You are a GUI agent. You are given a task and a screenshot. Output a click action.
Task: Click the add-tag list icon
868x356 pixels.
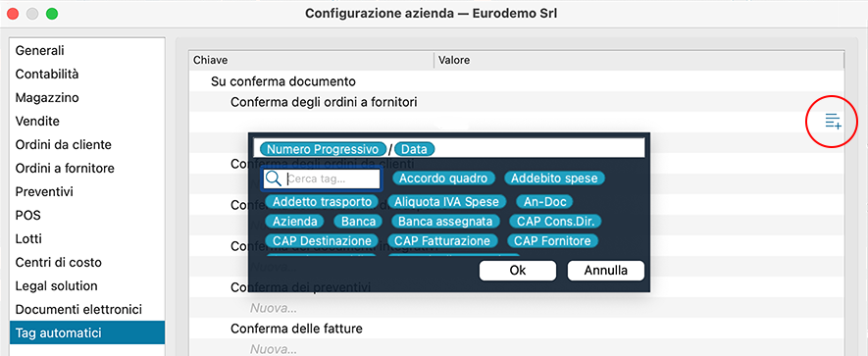(833, 122)
